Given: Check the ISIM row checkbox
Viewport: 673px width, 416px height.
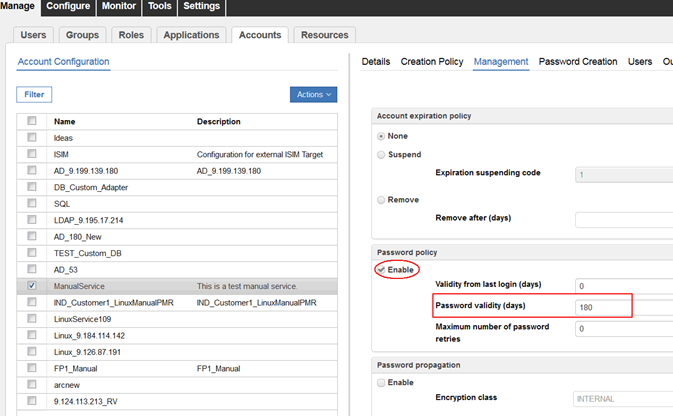Looking at the screenshot, I should [32, 154].
